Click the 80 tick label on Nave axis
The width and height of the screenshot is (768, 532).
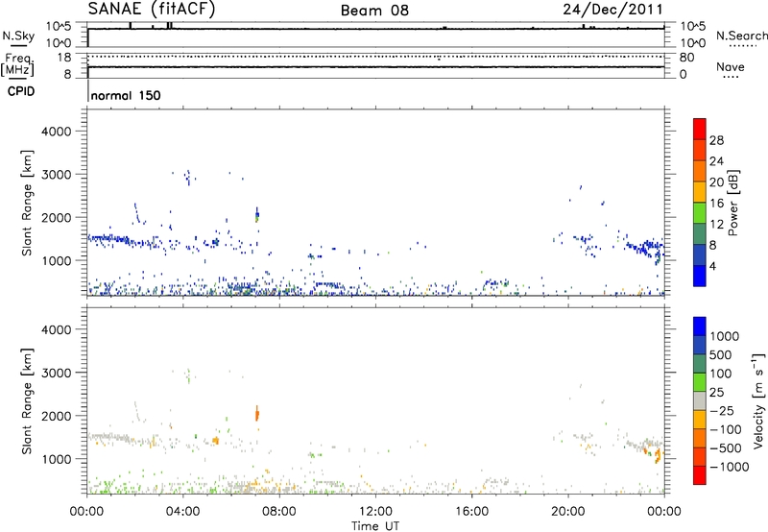click(x=686, y=58)
